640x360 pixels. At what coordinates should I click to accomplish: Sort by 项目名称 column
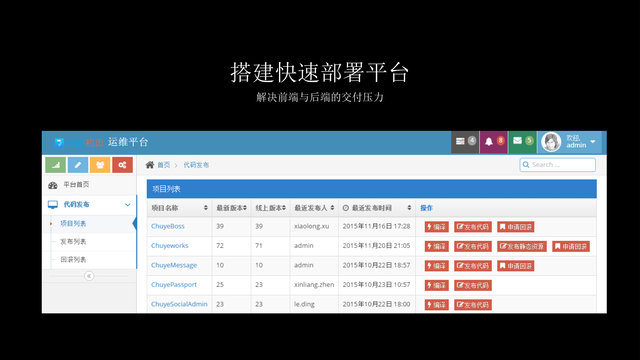[x=180, y=208]
